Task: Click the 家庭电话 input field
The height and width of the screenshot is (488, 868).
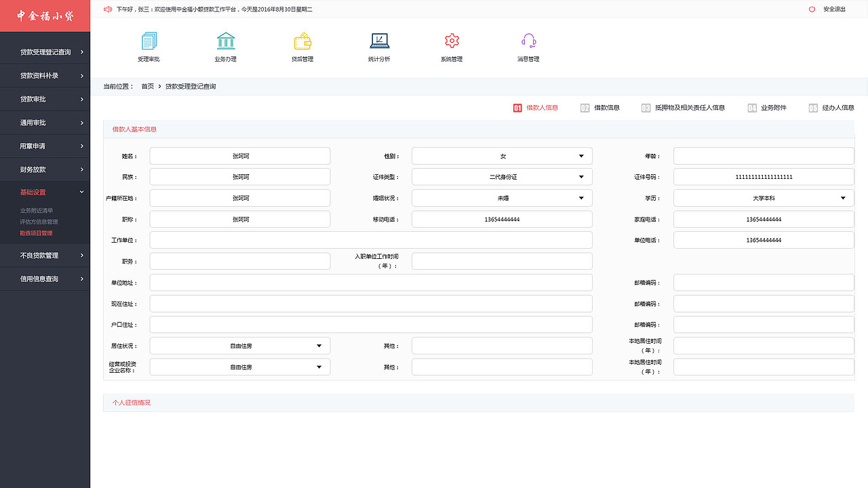Action: [x=764, y=219]
